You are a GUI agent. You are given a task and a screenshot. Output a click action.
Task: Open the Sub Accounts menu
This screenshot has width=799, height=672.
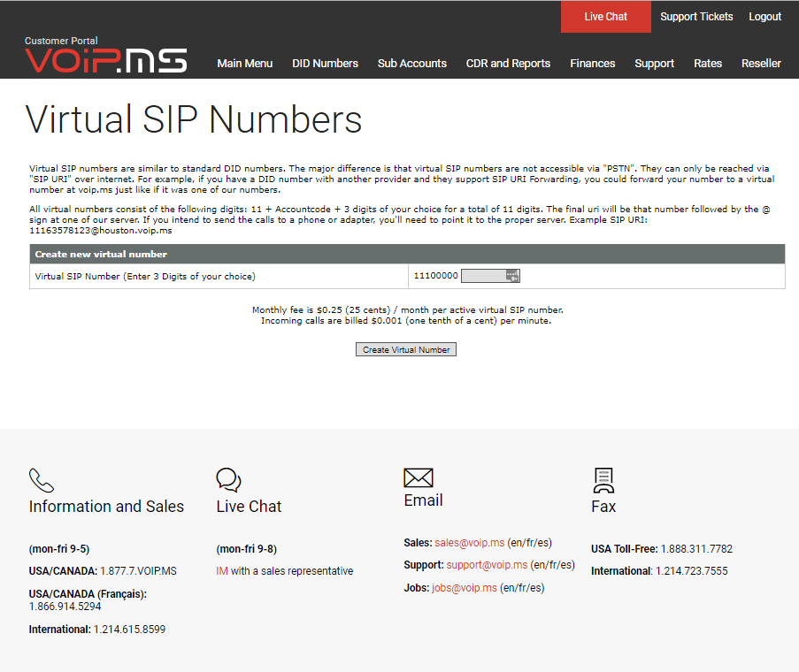pyautogui.click(x=411, y=63)
